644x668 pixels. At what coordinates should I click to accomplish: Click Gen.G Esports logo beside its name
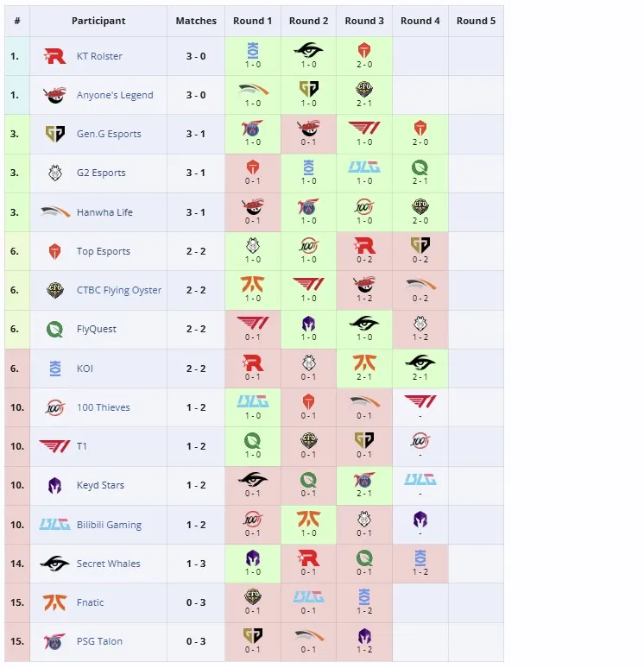point(54,134)
